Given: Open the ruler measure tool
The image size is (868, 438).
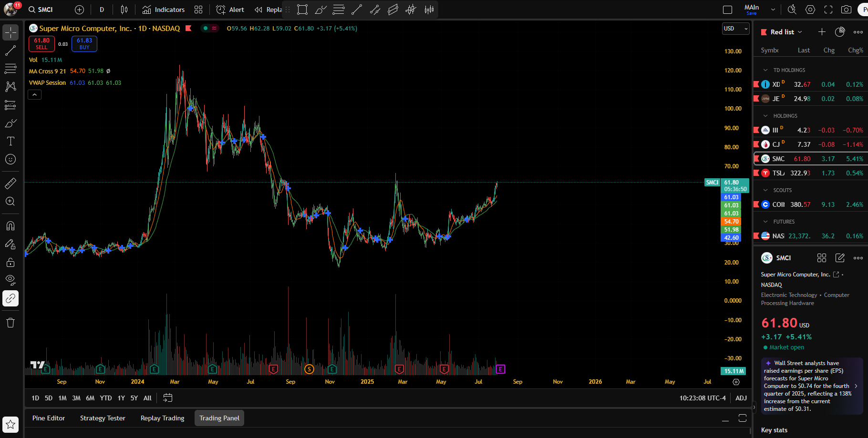Looking at the screenshot, I should tap(10, 183).
